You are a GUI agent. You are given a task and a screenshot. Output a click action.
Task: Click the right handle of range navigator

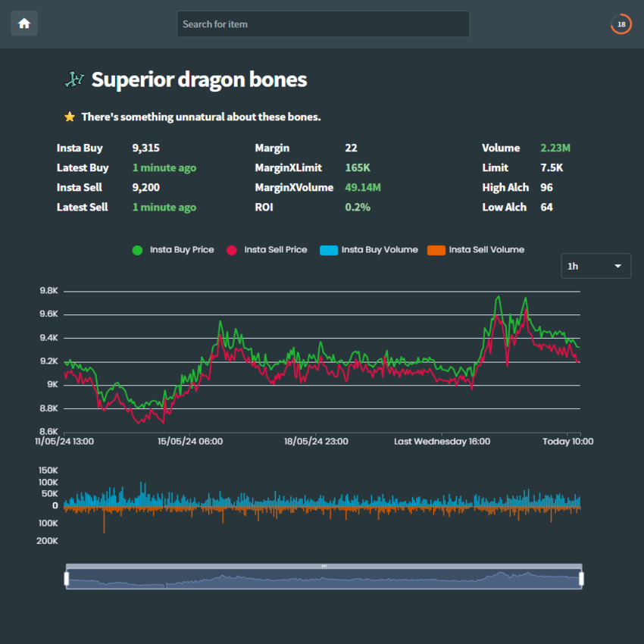click(582, 580)
